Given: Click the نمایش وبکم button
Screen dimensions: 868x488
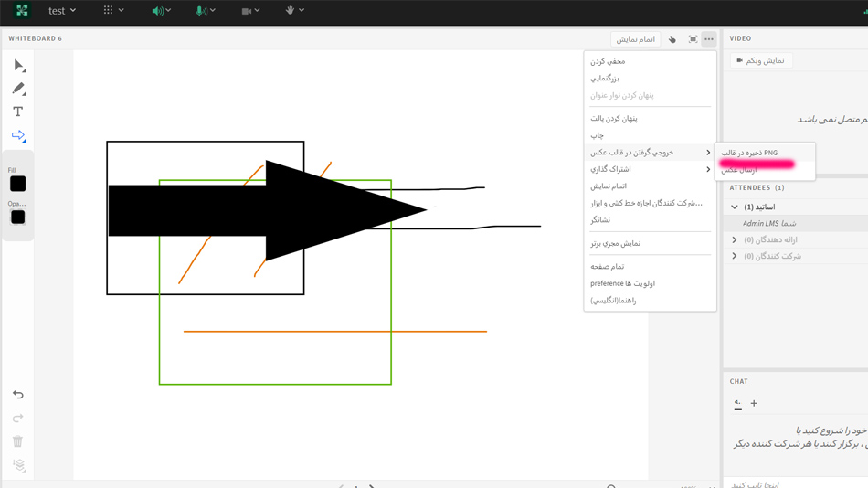Looking at the screenshot, I should [761, 60].
